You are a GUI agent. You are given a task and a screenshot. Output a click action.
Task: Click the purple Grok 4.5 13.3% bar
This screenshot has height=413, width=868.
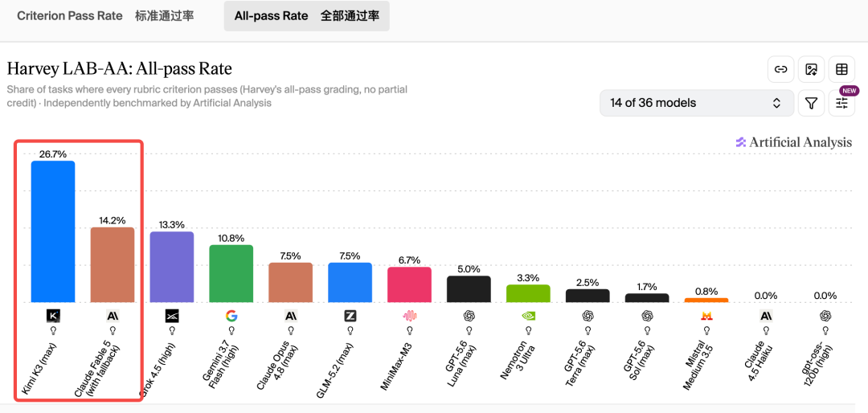click(x=172, y=267)
